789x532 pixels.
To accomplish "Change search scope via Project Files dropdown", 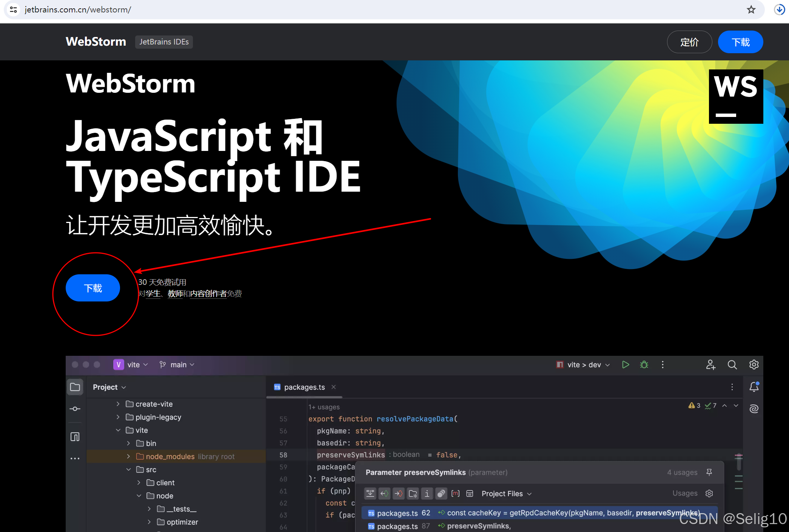I will coord(506,493).
